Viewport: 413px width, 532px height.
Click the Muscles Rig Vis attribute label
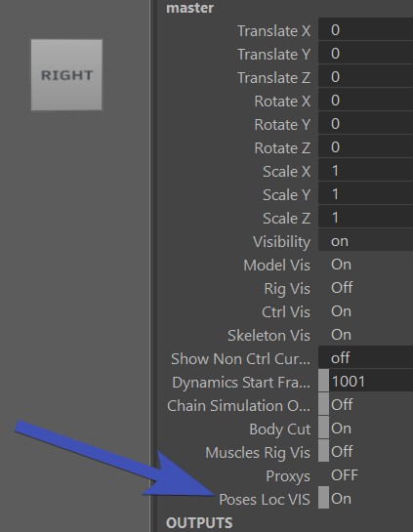pos(258,452)
